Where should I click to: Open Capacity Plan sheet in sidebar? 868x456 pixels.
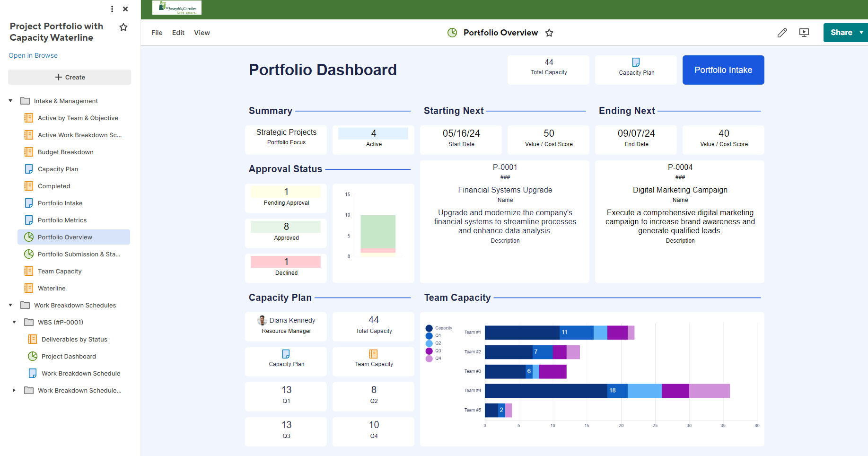[x=58, y=169]
